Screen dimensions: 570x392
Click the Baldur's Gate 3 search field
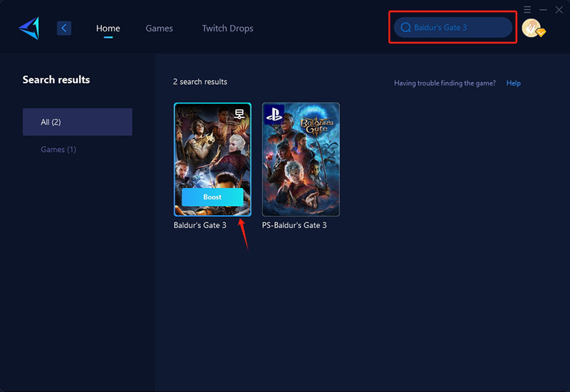tap(453, 27)
